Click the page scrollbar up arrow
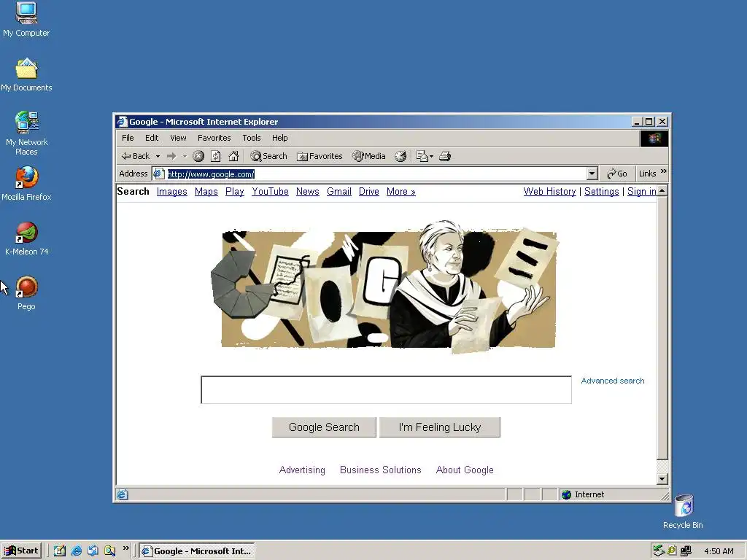The image size is (747, 560). [662, 190]
